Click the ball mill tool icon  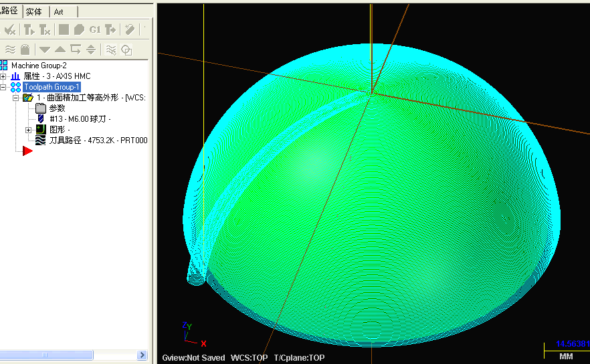point(41,119)
